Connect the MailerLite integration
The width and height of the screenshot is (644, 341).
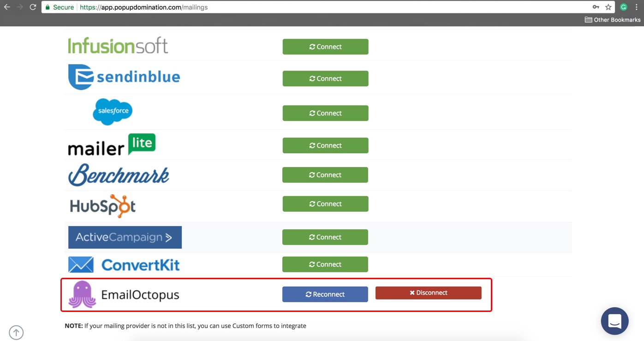click(x=325, y=145)
